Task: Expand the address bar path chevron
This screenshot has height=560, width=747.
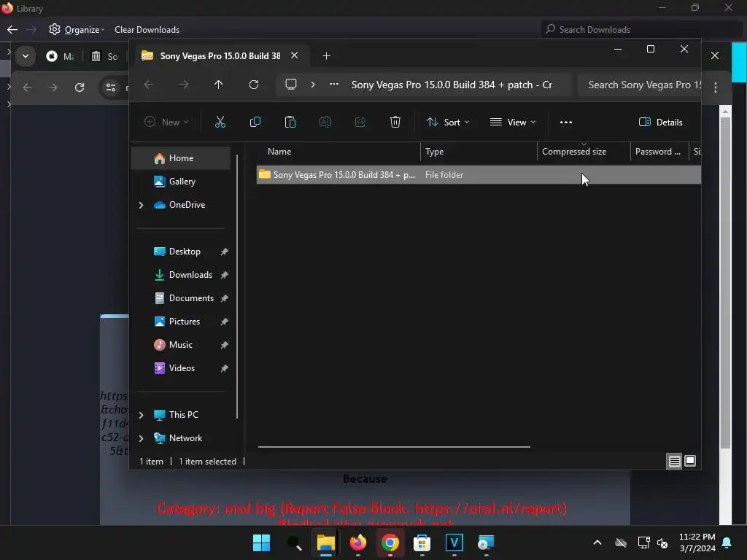Action: point(312,85)
